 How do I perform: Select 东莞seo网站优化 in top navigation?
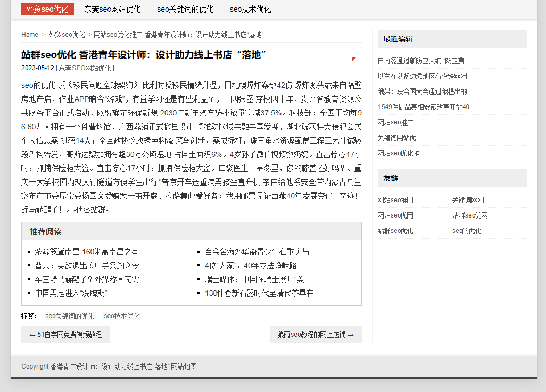coord(112,9)
